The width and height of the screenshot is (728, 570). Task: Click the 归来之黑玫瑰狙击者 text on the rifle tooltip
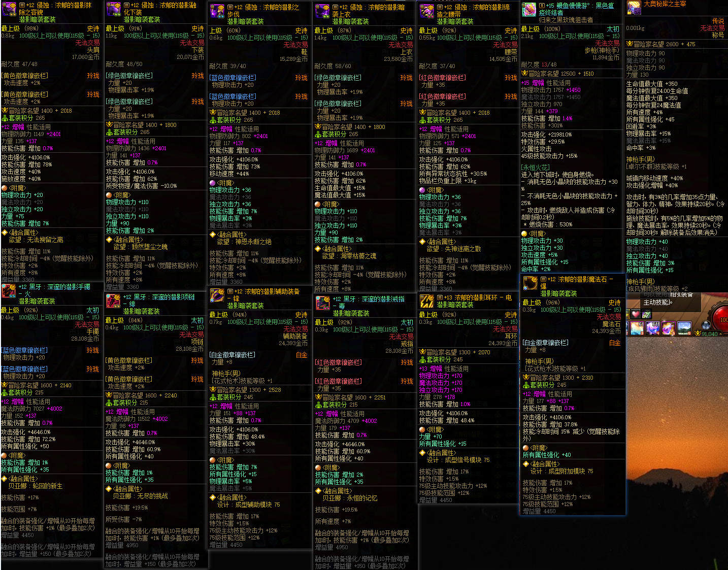(x=566, y=20)
